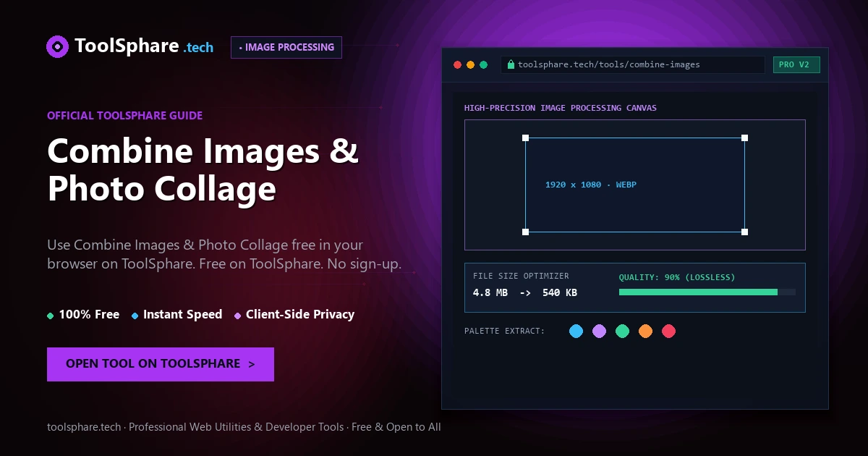Click the 1920 x 1080 · WEBP label
The width and height of the screenshot is (868, 456).
click(591, 185)
